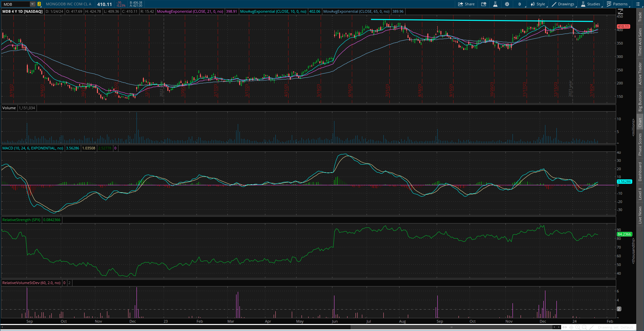Open the Share menu

[x=466, y=4]
